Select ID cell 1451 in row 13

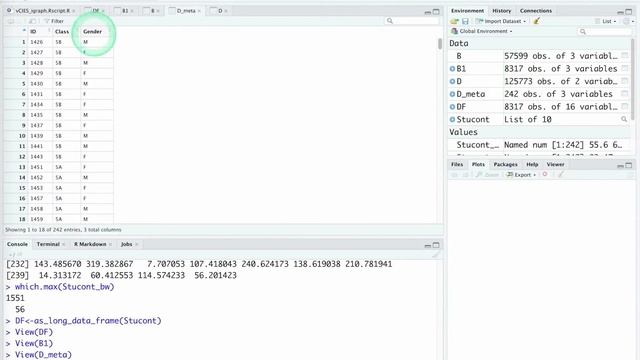[x=40, y=167]
